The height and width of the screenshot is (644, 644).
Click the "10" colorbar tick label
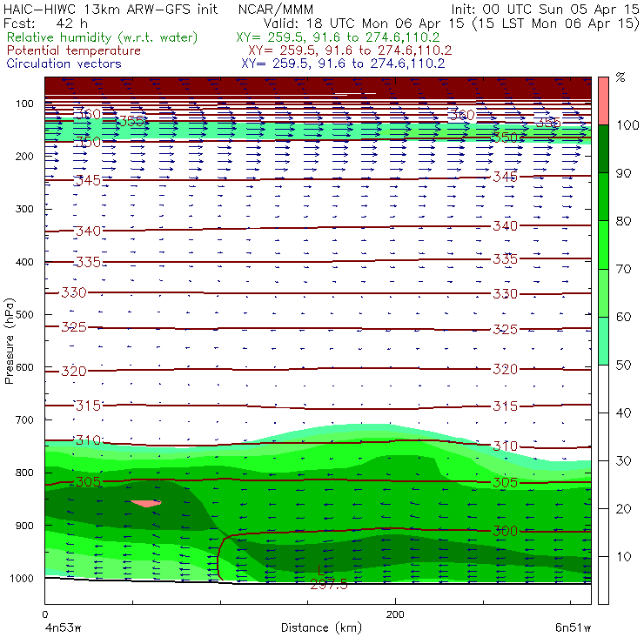(x=623, y=557)
